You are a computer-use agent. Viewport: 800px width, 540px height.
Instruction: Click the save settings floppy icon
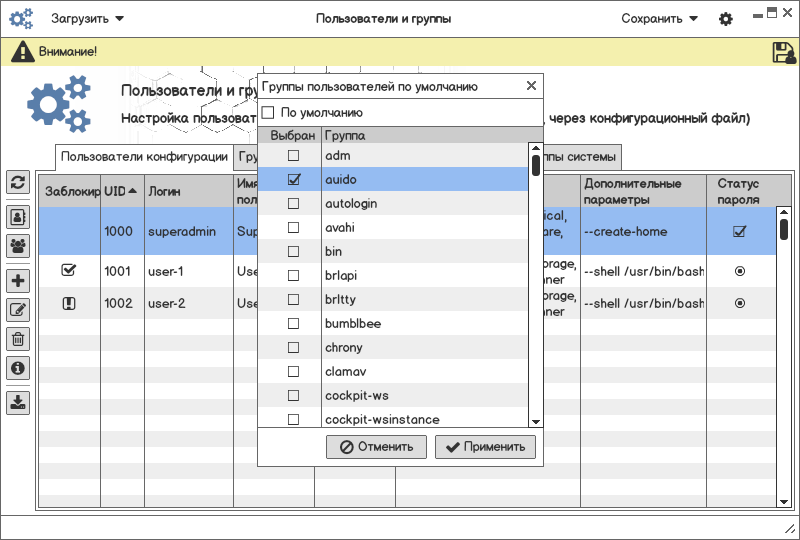[x=783, y=53]
